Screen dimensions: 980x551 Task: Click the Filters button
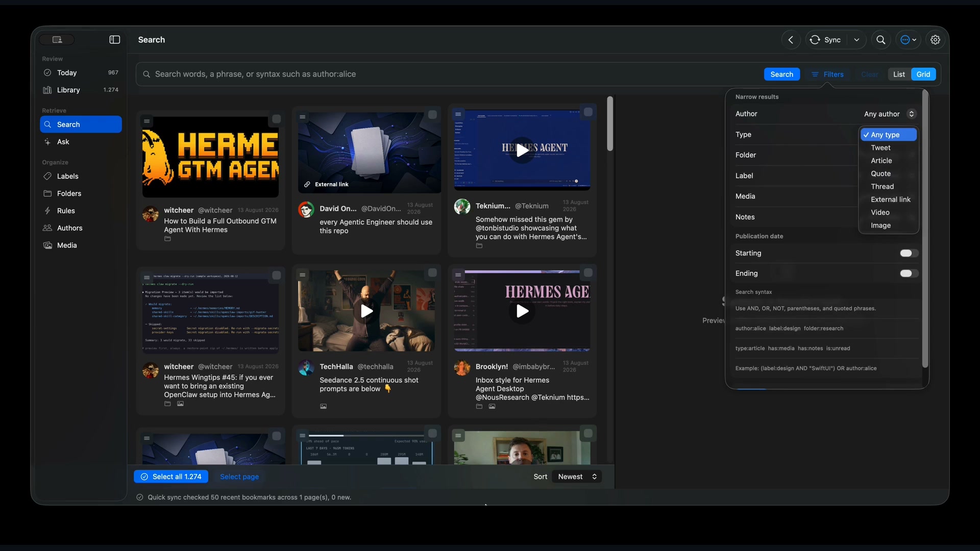pyautogui.click(x=827, y=74)
